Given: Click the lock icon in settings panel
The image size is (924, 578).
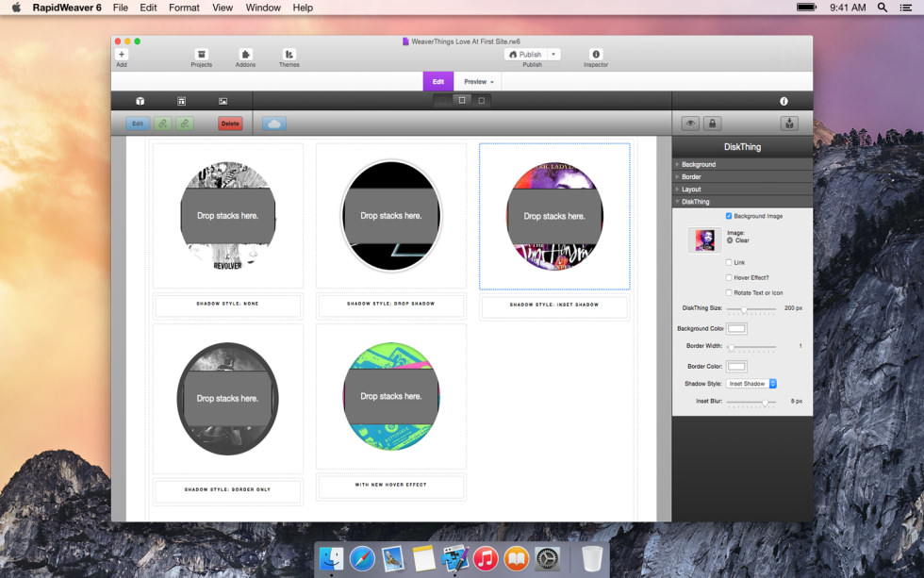Looking at the screenshot, I should coord(712,124).
